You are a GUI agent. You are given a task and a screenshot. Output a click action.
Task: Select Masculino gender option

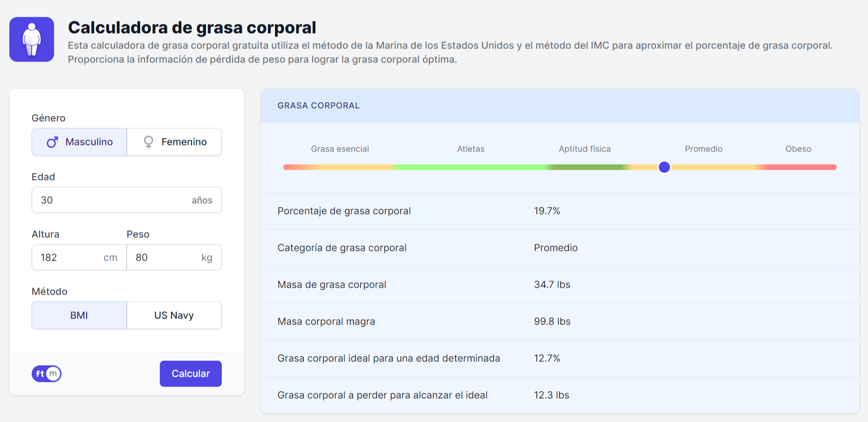coord(79,142)
